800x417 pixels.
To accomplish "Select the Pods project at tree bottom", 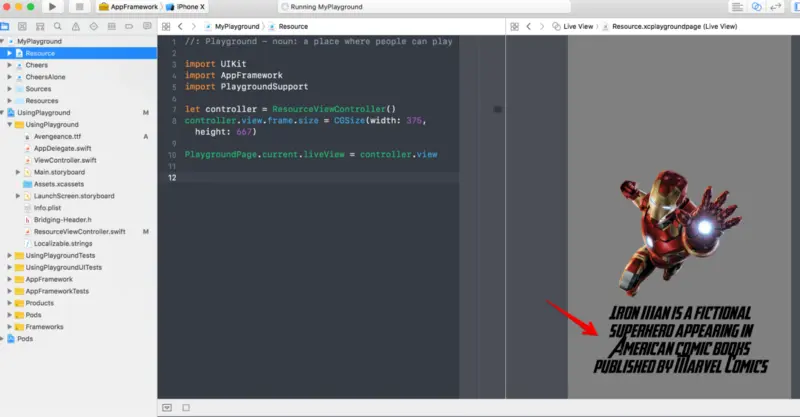I will (x=78, y=339).
